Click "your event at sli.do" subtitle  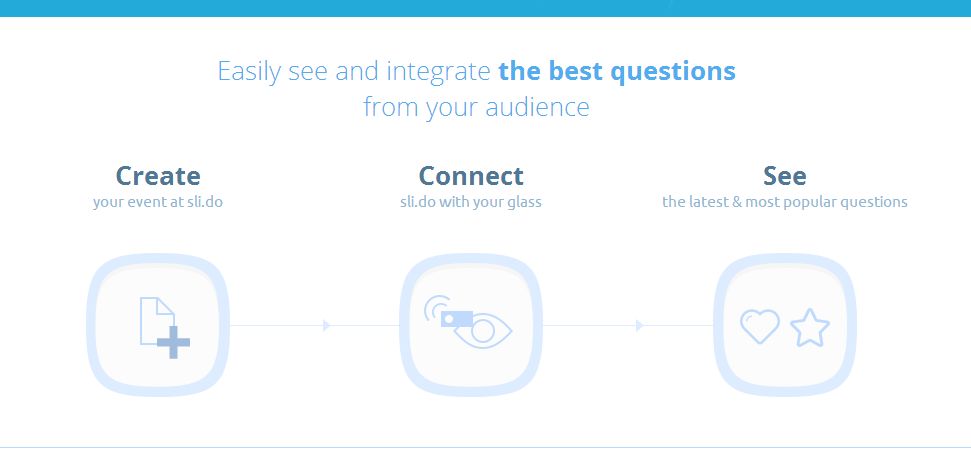point(158,202)
